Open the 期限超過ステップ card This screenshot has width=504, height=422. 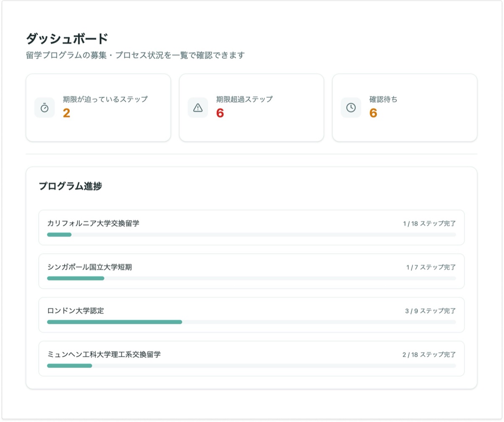(x=252, y=108)
